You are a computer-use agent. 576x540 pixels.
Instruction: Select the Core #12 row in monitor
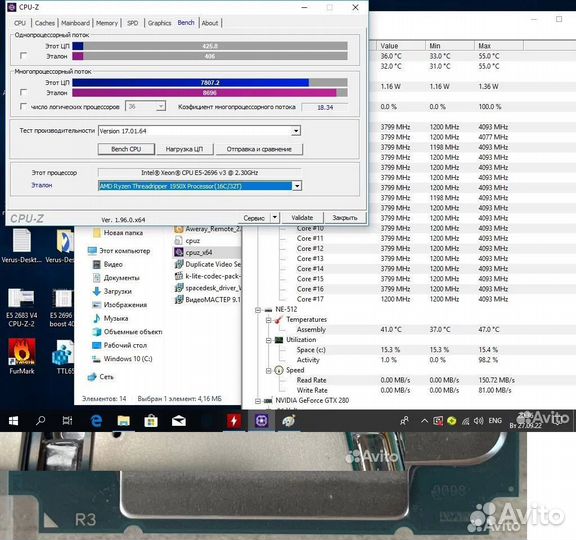pyautogui.click(x=408, y=249)
